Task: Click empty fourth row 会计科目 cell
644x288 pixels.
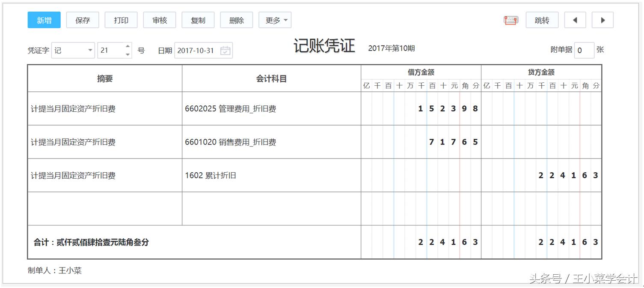Action: point(271,209)
